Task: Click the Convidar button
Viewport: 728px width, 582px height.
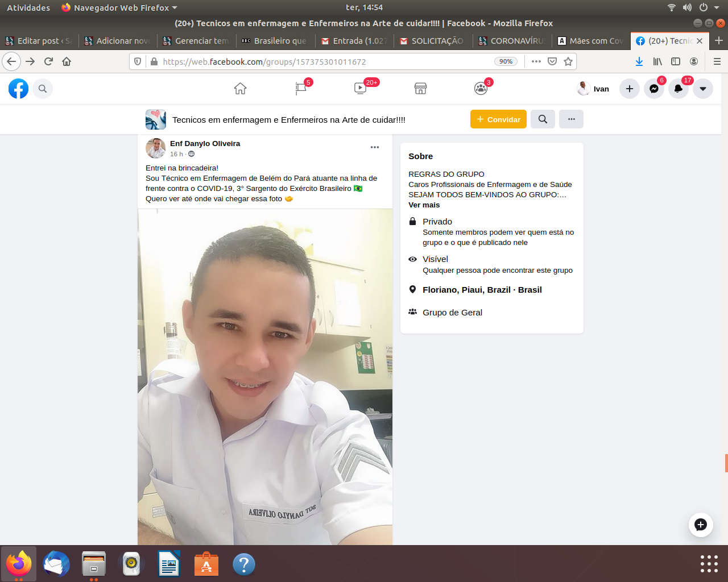Action: tap(498, 119)
